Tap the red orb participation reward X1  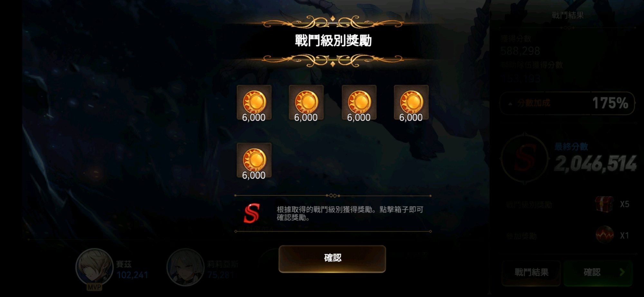[604, 235]
